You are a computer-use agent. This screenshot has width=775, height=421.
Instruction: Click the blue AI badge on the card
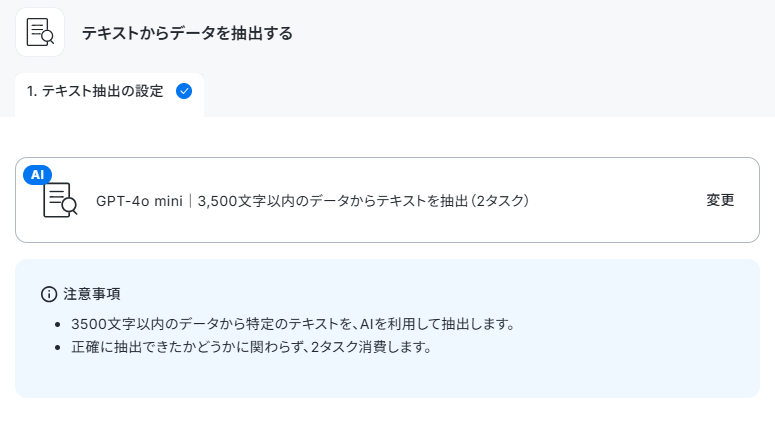(x=38, y=175)
